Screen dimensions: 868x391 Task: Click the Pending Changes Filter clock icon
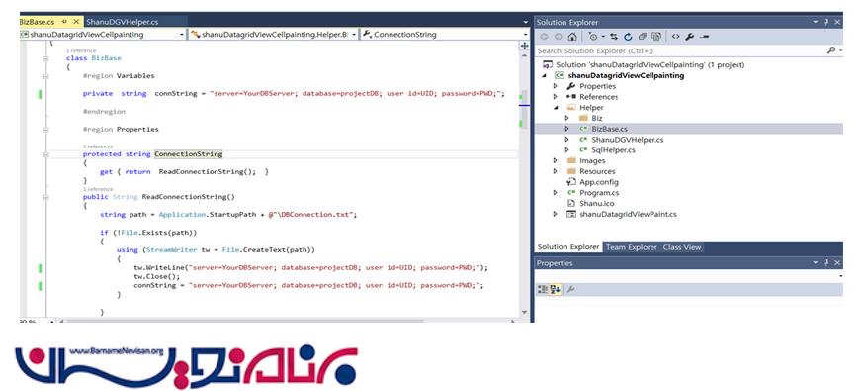tap(593, 37)
